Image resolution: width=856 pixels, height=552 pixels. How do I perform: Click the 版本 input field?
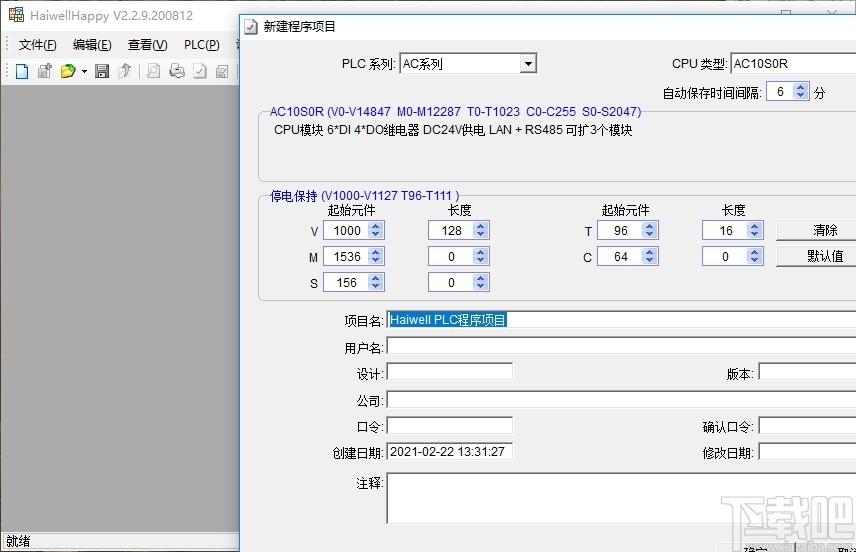807,372
